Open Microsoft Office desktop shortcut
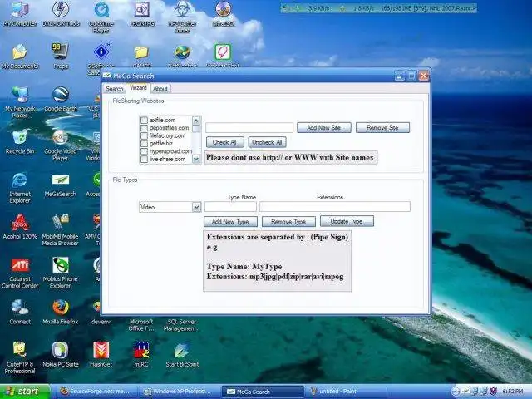 point(141,325)
